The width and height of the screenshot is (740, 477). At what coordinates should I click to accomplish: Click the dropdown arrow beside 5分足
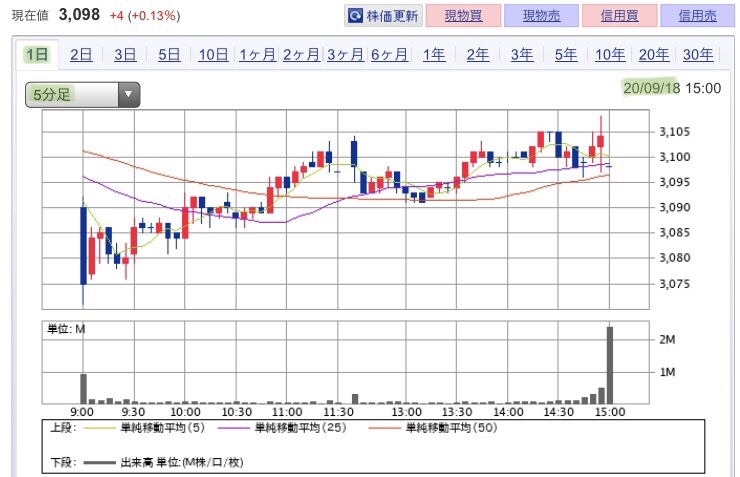128,95
